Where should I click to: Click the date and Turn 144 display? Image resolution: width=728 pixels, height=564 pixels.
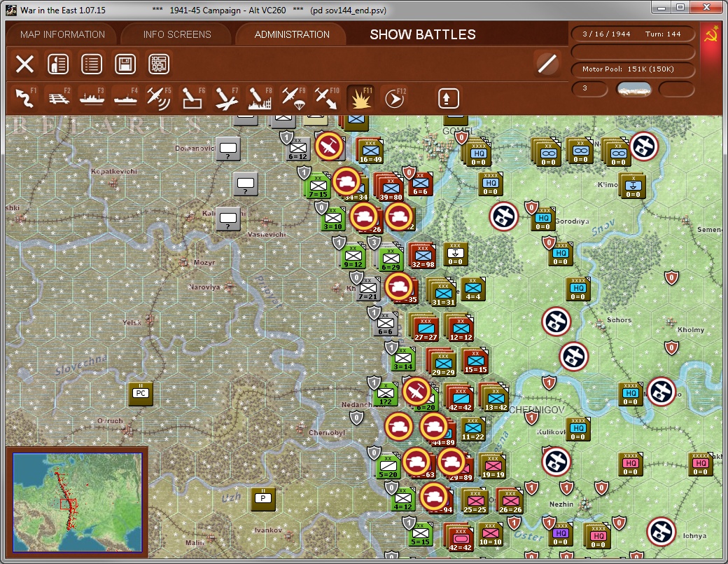tap(632, 34)
